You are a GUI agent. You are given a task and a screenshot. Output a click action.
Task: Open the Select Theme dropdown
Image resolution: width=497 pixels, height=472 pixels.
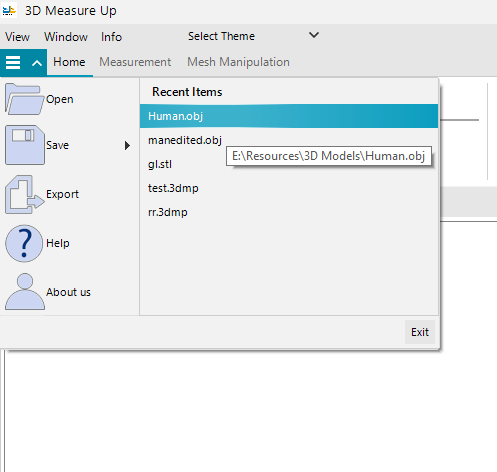253,36
